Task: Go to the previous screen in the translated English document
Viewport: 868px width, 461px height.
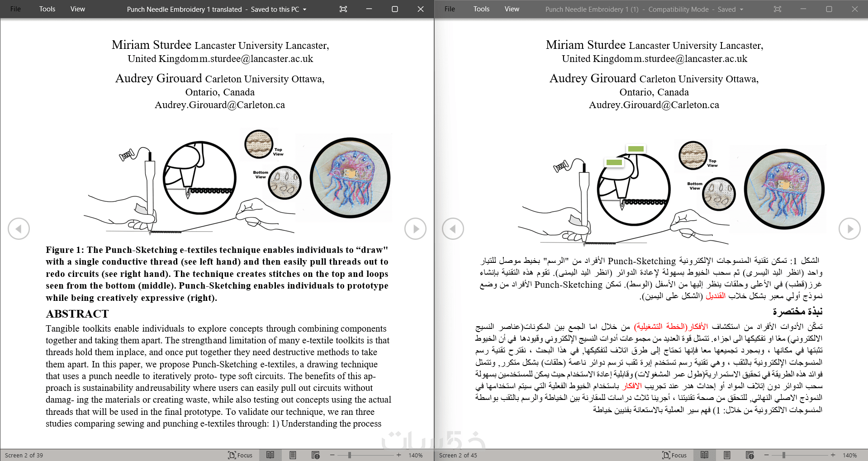Action: [x=19, y=229]
